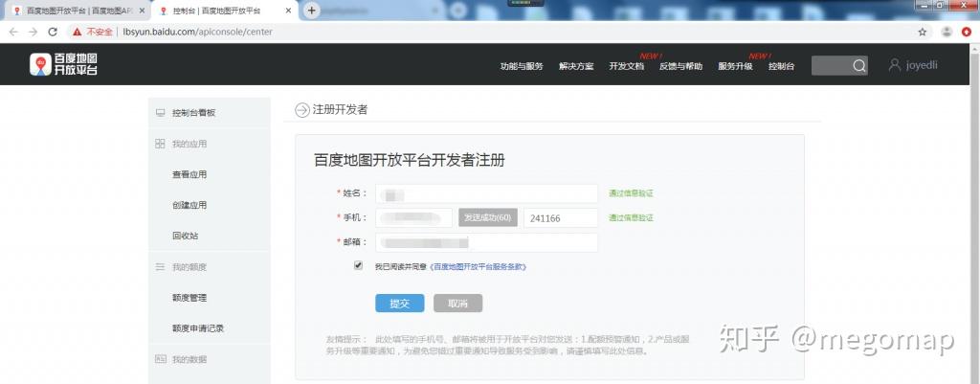Open 反馈与帮助 in the top navigation

coord(680,66)
